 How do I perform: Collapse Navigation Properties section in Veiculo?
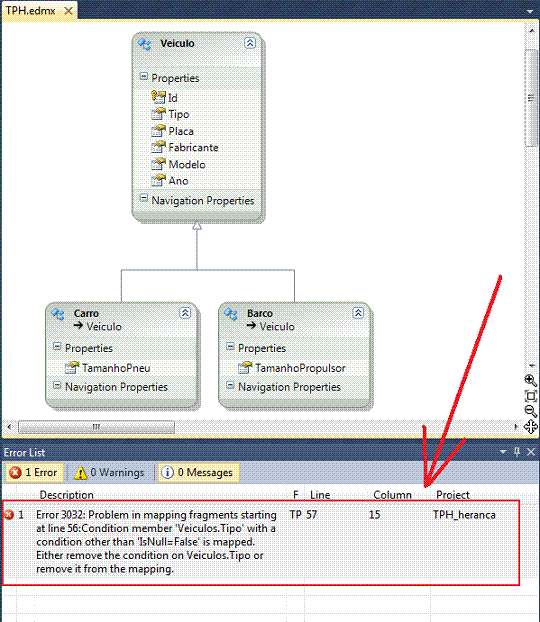(x=144, y=198)
